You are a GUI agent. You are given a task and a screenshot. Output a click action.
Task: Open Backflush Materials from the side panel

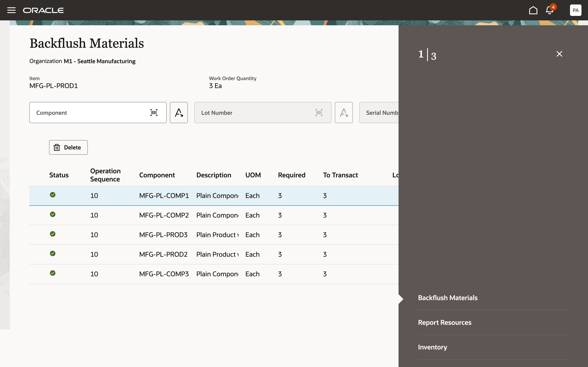tap(448, 298)
